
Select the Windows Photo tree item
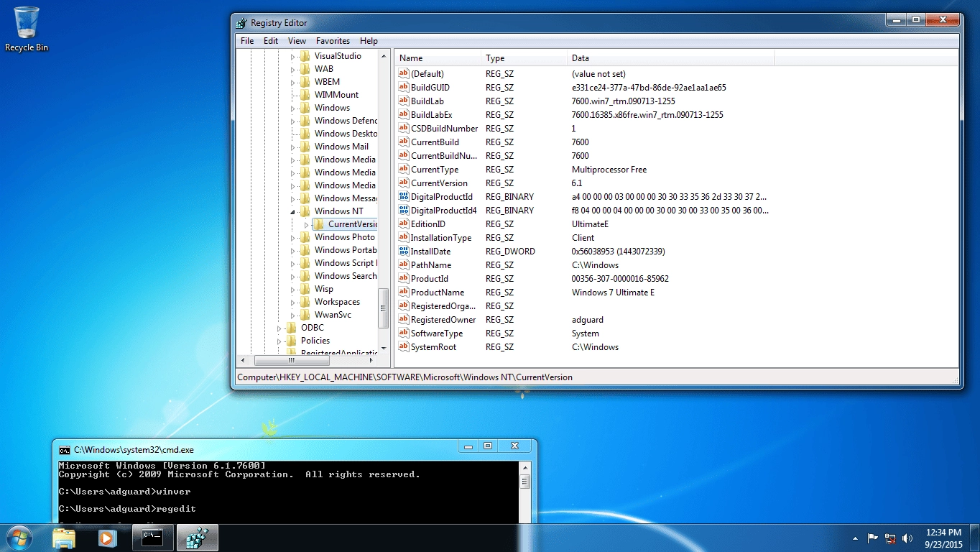point(345,237)
